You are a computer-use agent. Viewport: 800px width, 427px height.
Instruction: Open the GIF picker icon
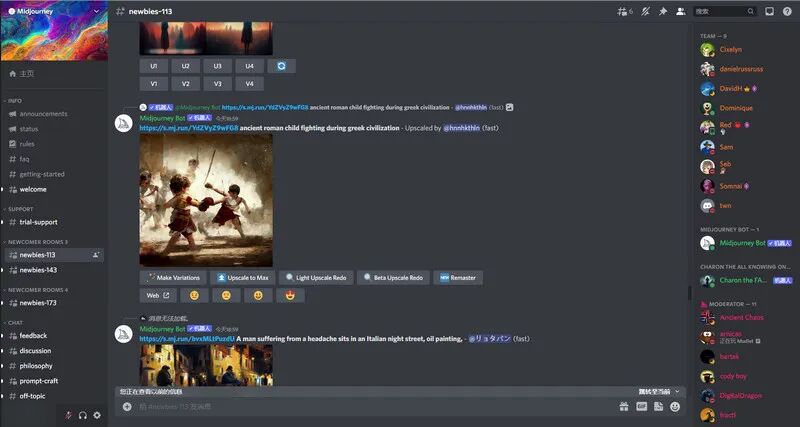(x=641, y=407)
